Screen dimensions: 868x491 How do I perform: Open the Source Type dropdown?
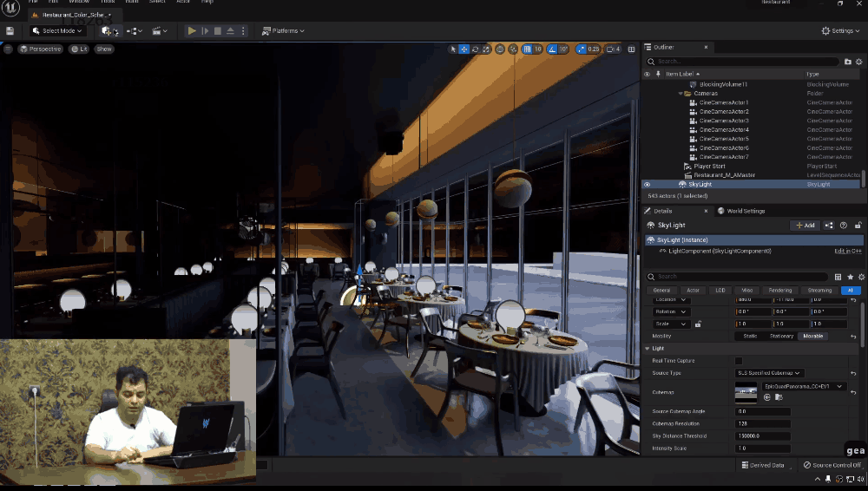[x=769, y=373]
